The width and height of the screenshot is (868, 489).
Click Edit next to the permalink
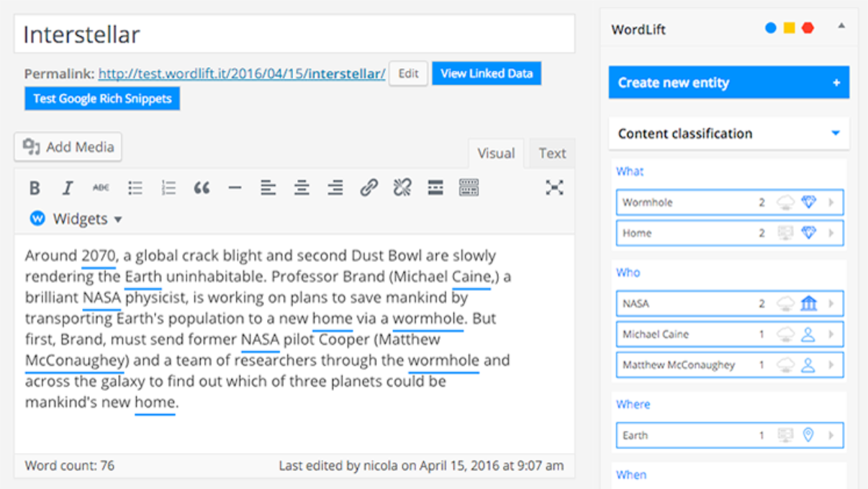pos(408,73)
